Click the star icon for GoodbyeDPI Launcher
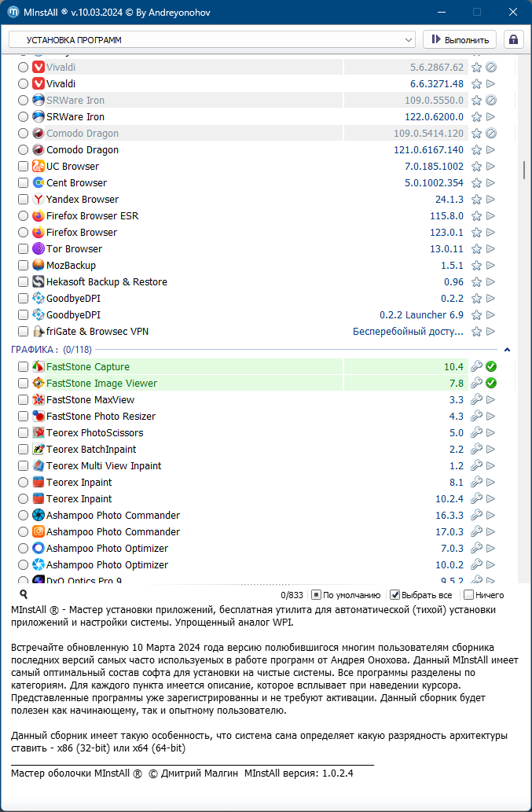This screenshot has width=532, height=812. 476,315
